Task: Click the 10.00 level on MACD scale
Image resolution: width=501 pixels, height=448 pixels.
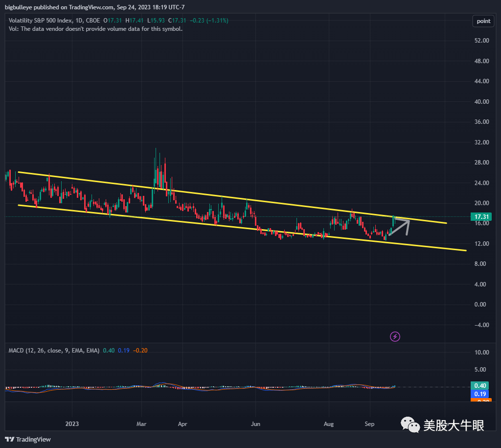Action: [482, 353]
